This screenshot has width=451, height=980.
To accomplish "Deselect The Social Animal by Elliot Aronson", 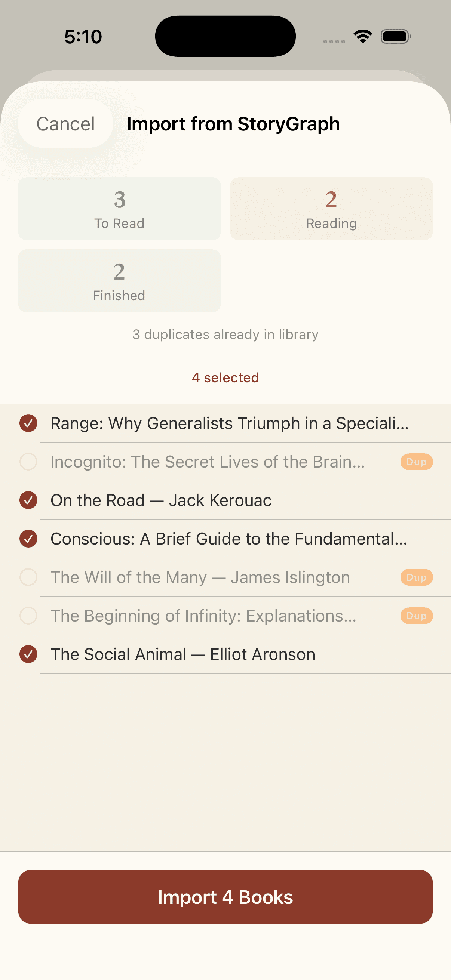I will tap(28, 654).
